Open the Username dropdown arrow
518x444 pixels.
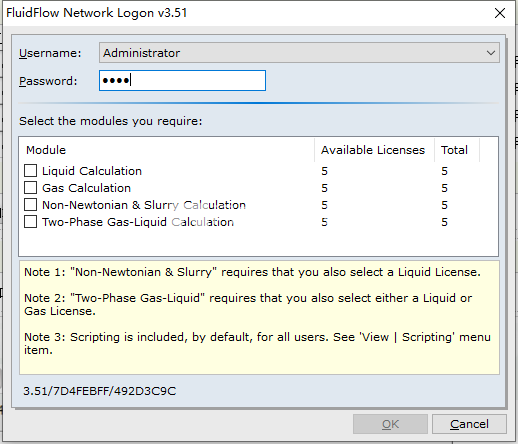coord(490,53)
